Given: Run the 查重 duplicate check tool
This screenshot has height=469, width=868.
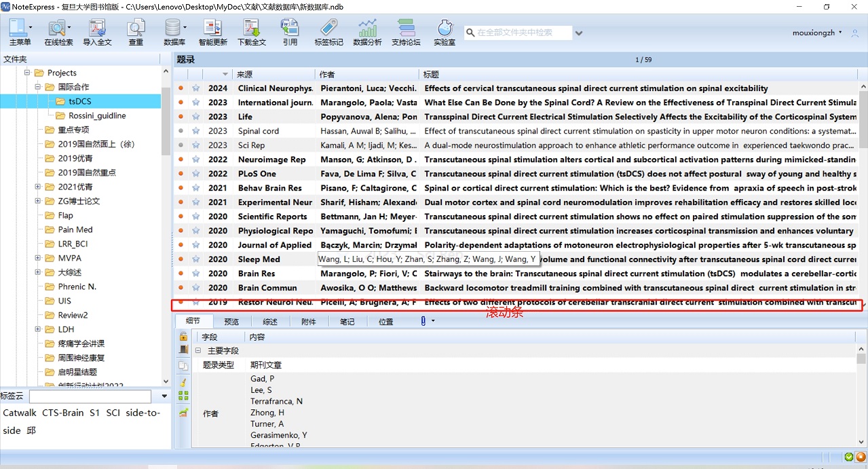Looking at the screenshot, I should 136,33.
